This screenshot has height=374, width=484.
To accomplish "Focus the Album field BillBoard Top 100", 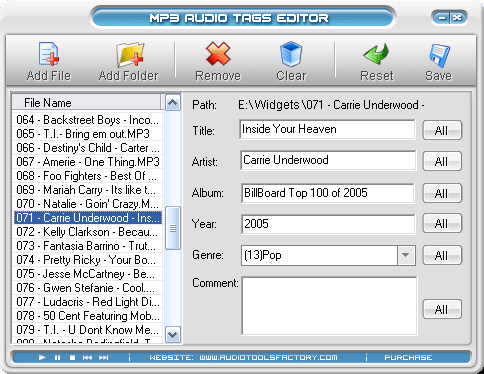I will (328, 193).
